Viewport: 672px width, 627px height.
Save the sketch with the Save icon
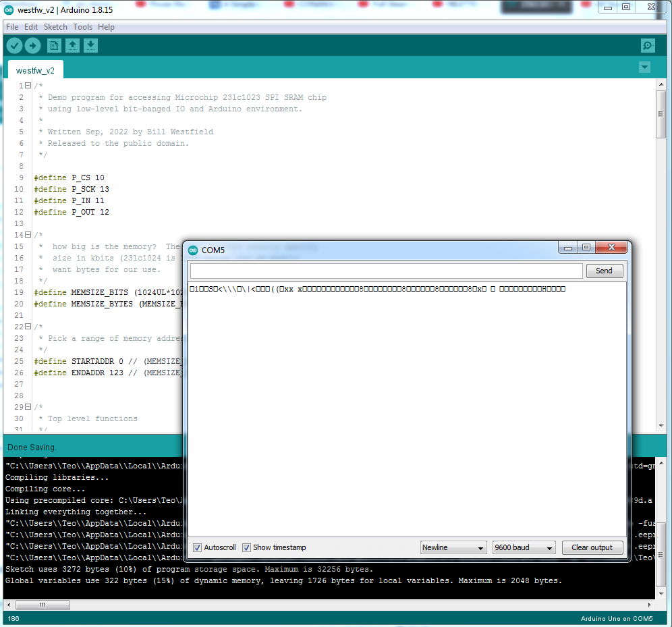pyautogui.click(x=90, y=45)
